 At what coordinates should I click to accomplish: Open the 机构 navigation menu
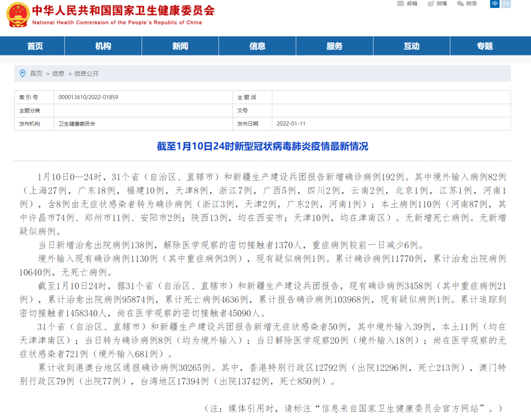(x=103, y=46)
